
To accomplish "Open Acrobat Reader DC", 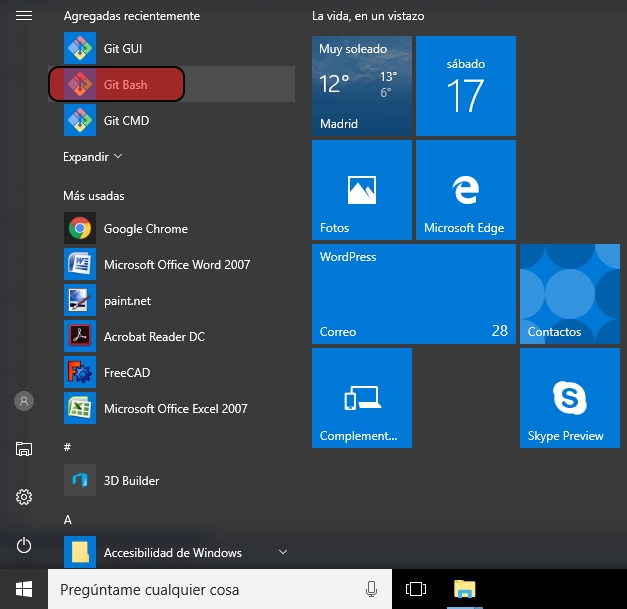I will 171,336.
